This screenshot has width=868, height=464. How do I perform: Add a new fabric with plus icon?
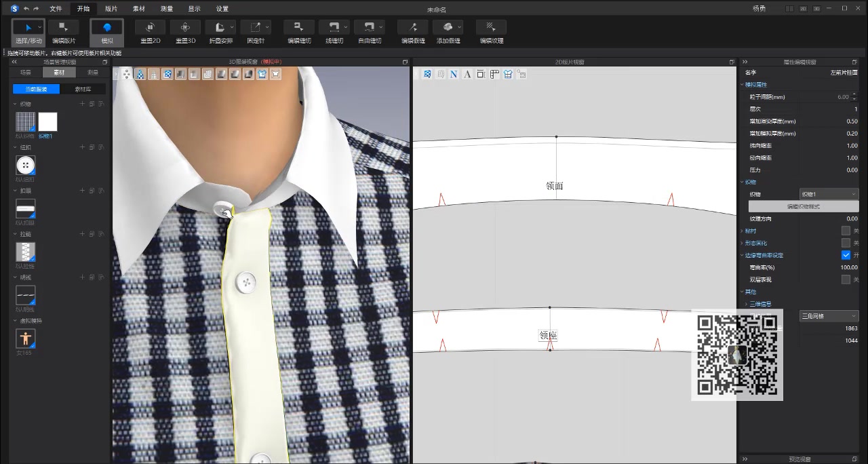point(82,104)
